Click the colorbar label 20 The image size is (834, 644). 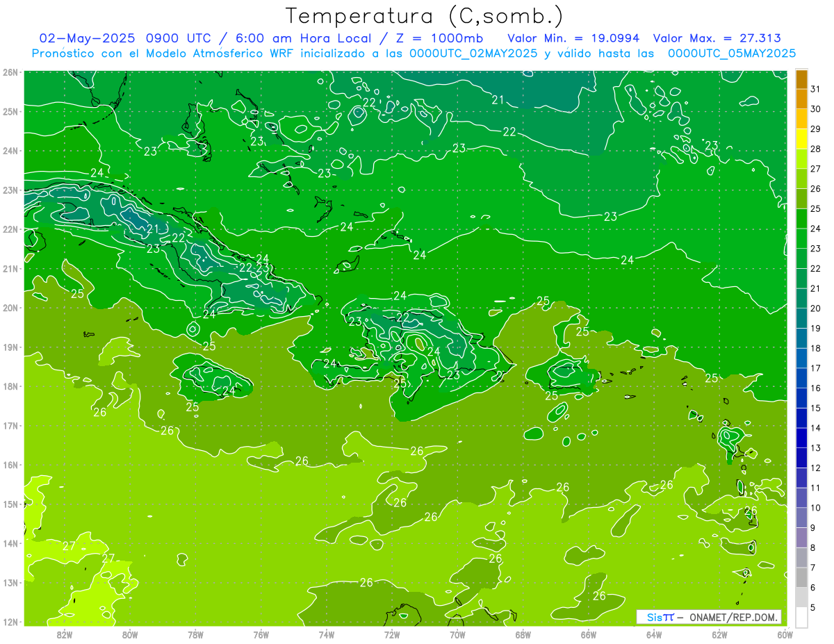pos(816,308)
